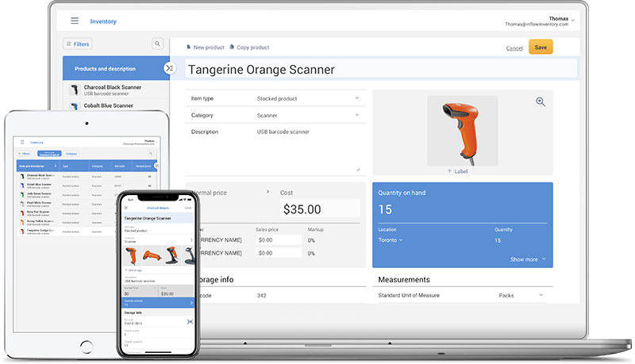Click Normal price column header on tablet
Screen dimensions: 635x364
(144, 167)
